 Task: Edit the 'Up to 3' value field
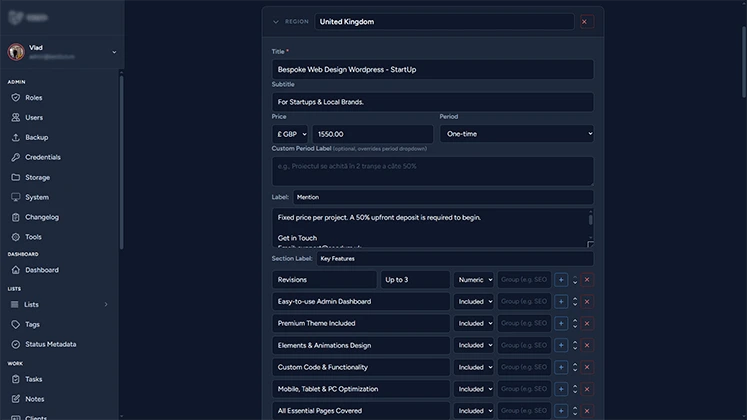tap(415, 280)
